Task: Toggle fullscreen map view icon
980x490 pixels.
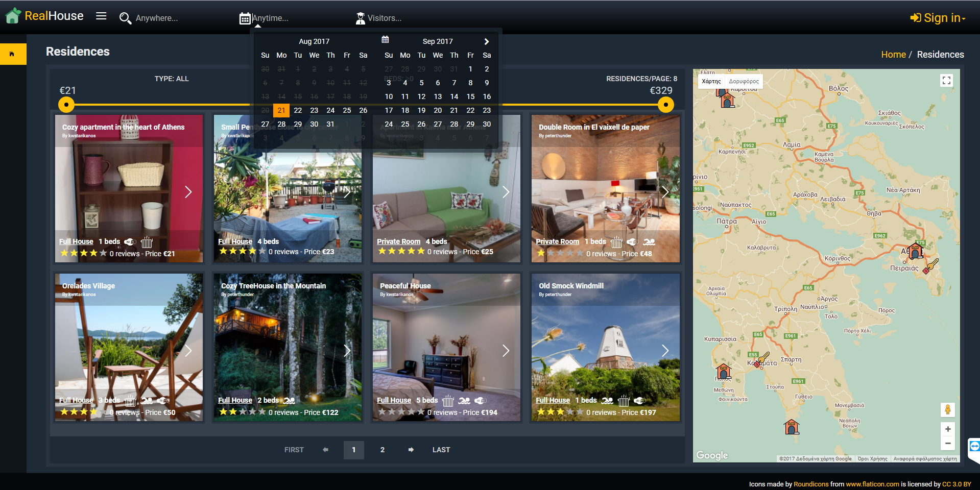Action: (947, 81)
